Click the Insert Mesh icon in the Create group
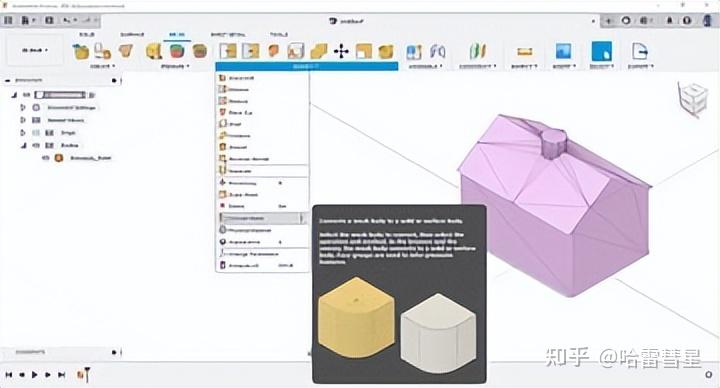 click(x=81, y=51)
